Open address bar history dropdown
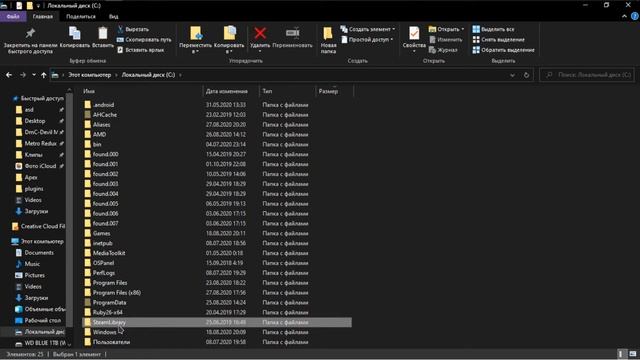 click(512, 75)
